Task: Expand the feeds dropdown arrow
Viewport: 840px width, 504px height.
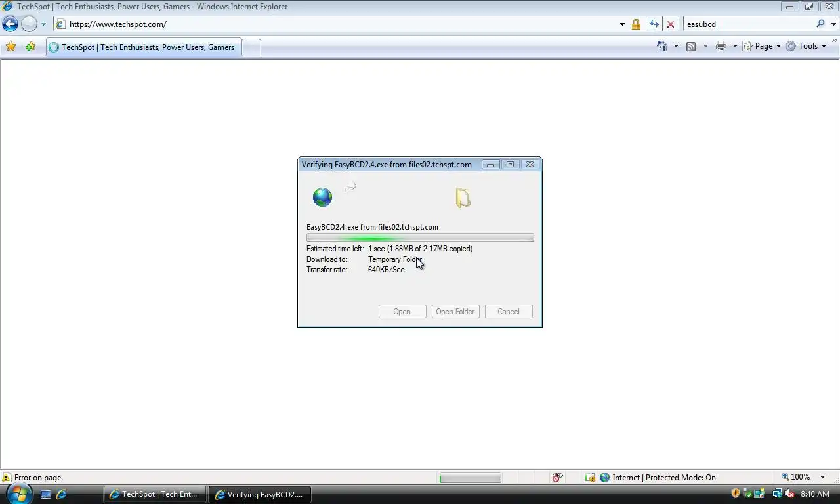Action: click(x=705, y=46)
